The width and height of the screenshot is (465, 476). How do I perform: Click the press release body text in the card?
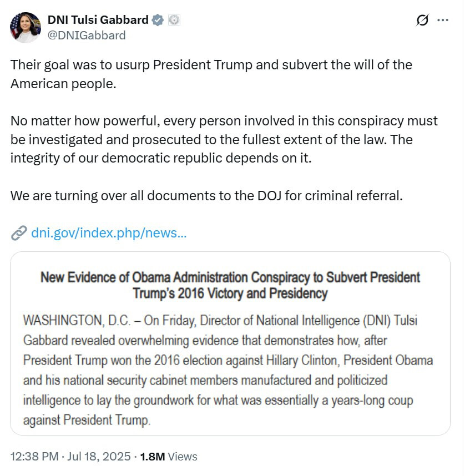[x=228, y=369]
